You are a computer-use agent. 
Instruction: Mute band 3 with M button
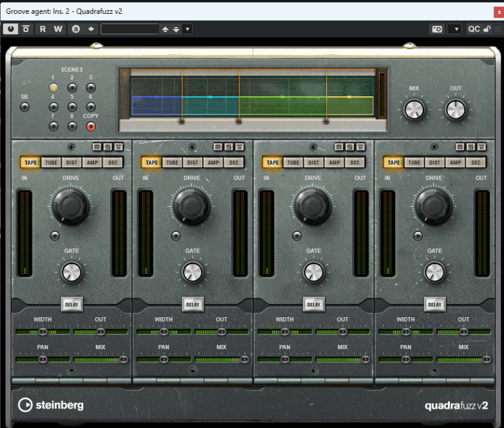tap(339, 147)
